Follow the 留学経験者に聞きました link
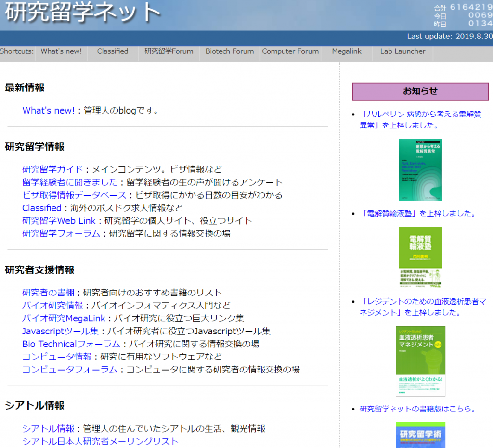 [70, 182]
